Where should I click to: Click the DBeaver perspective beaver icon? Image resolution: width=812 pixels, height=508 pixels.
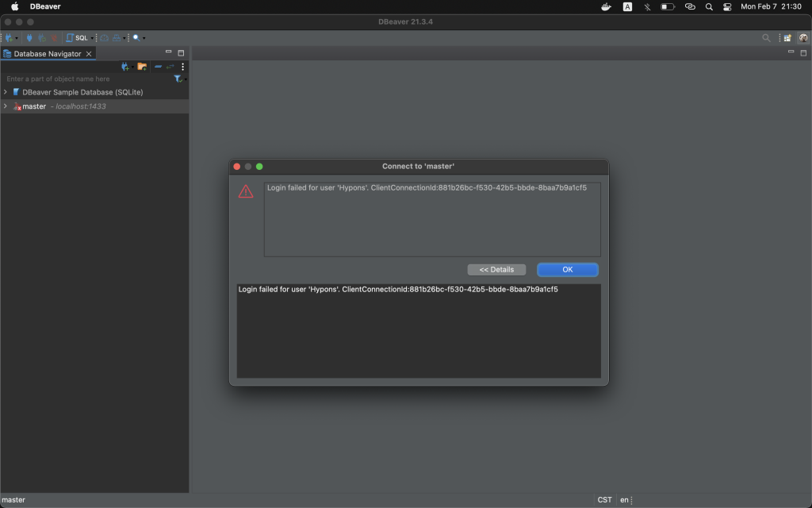pos(803,38)
